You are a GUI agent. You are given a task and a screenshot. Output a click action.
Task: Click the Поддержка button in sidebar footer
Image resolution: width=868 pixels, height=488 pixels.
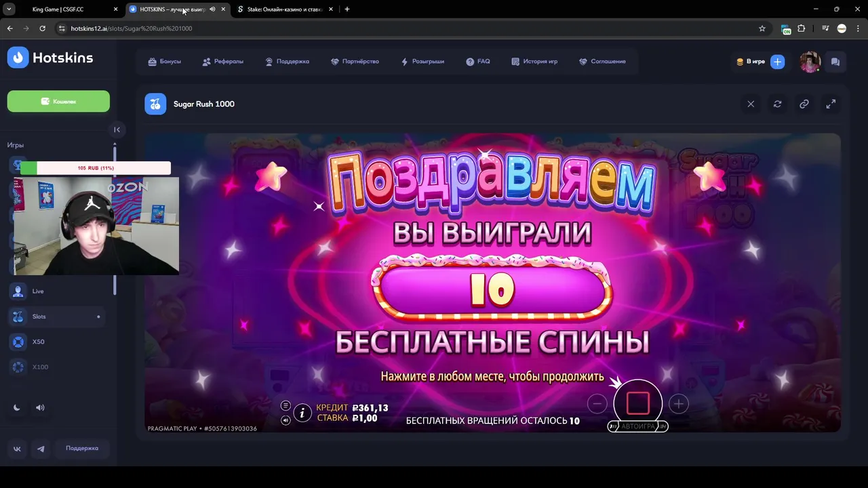[82, 449]
